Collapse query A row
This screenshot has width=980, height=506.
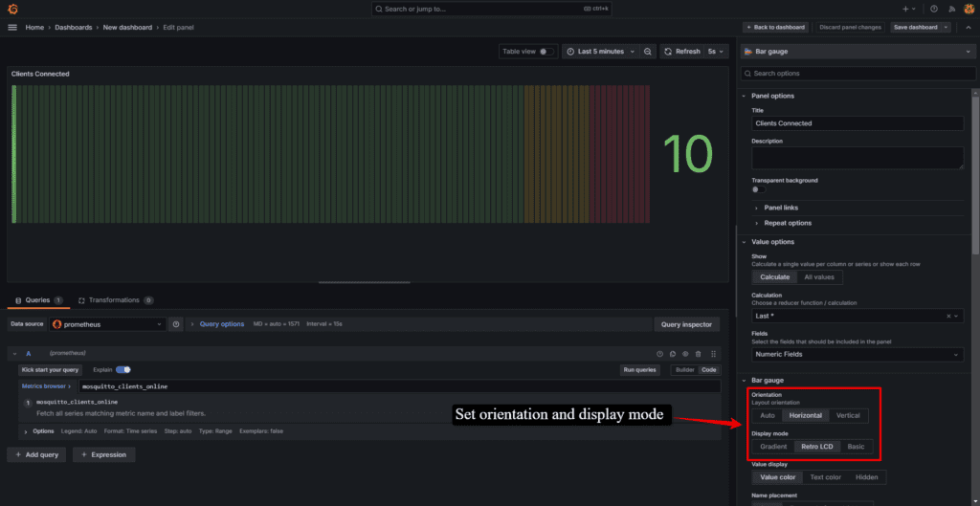tap(14, 354)
